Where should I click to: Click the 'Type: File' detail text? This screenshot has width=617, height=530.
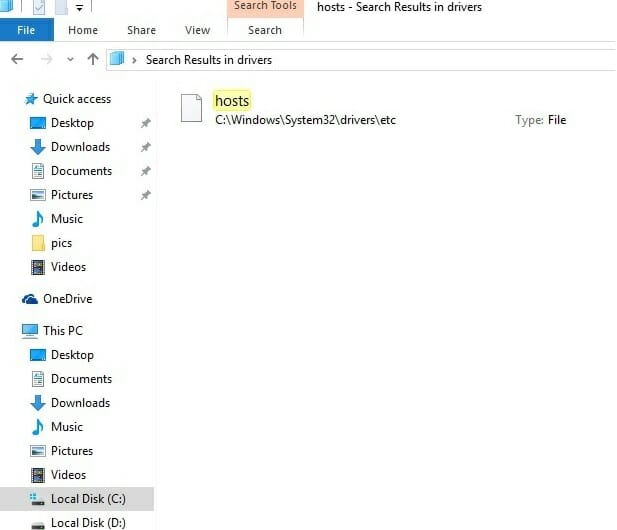[541, 120]
